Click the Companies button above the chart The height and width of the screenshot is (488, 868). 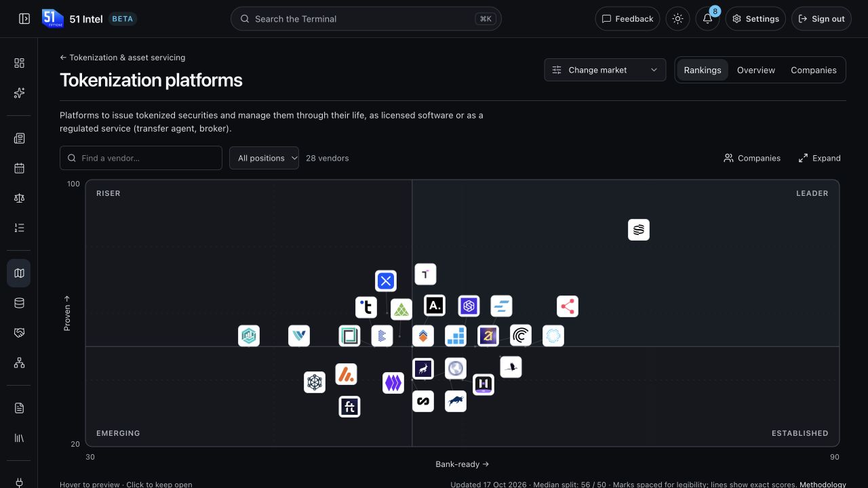(752, 158)
